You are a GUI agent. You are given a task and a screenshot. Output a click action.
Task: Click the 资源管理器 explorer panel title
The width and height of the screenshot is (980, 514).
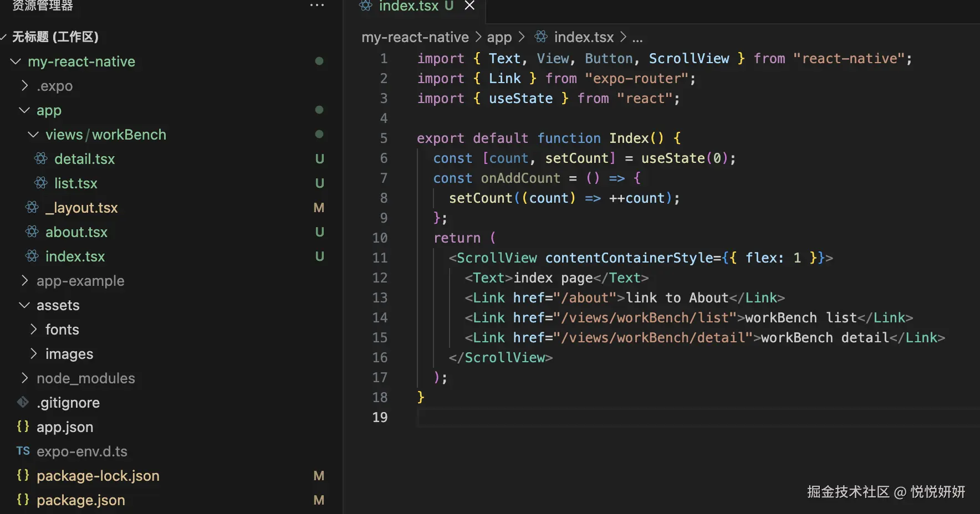[x=43, y=6]
